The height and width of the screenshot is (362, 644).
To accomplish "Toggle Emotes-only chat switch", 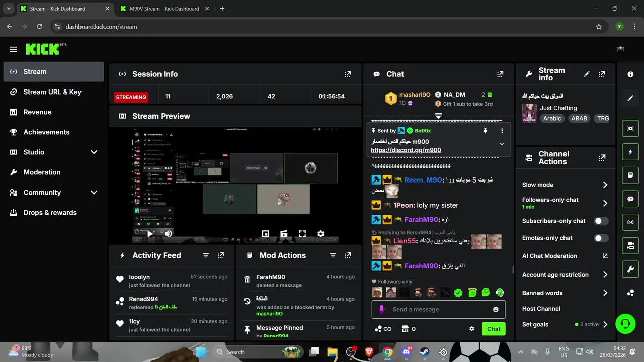I will tap(601, 238).
